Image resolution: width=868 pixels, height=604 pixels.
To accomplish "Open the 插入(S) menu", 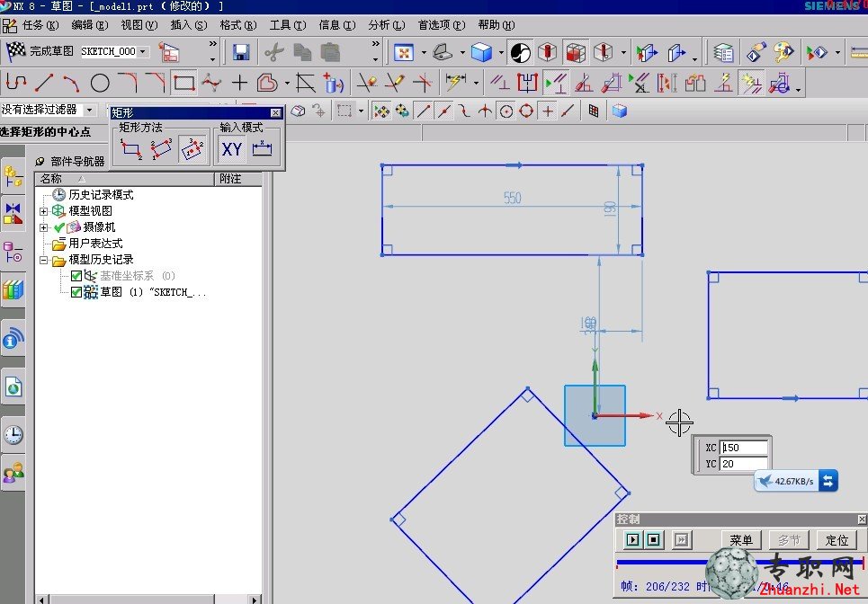I will pos(189,25).
